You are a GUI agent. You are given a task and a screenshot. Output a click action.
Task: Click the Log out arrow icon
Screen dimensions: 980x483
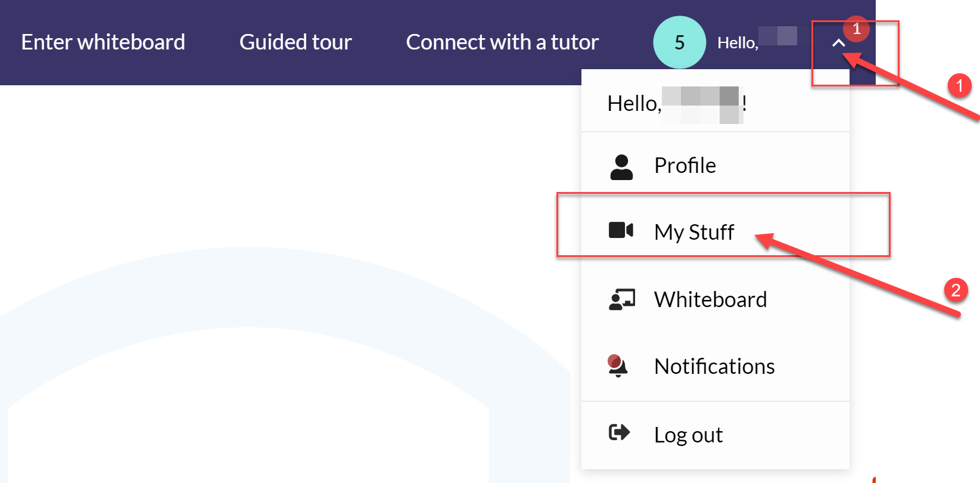[x=619, y=432]
